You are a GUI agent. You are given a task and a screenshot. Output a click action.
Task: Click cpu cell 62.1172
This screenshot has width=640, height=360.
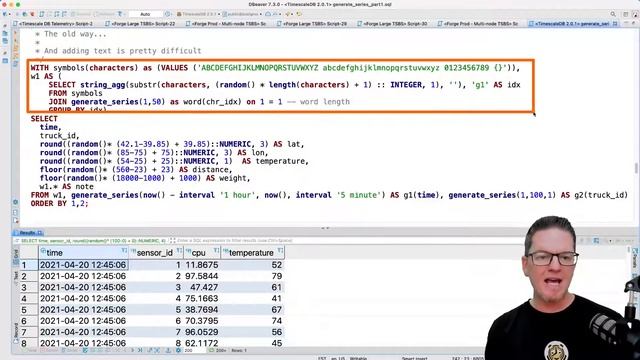click(x=202, y=343)
